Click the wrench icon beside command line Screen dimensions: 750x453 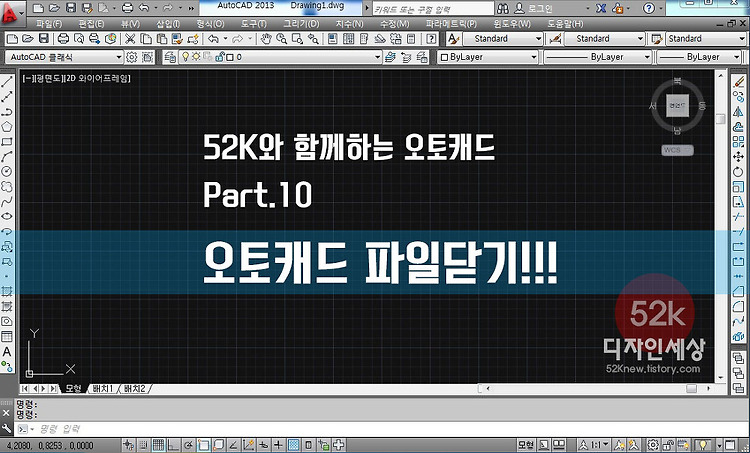point(6,429)
